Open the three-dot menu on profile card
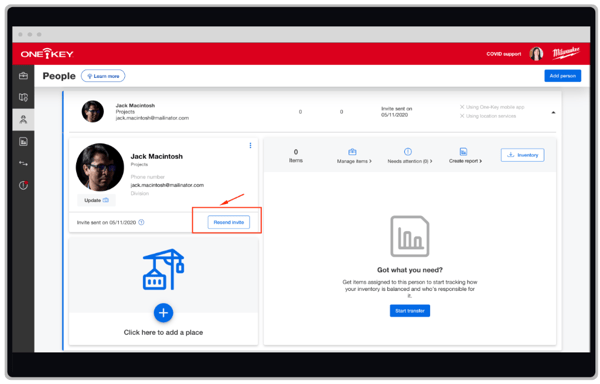Viewport: 600px width, 384px height. [x=250, y=145]
